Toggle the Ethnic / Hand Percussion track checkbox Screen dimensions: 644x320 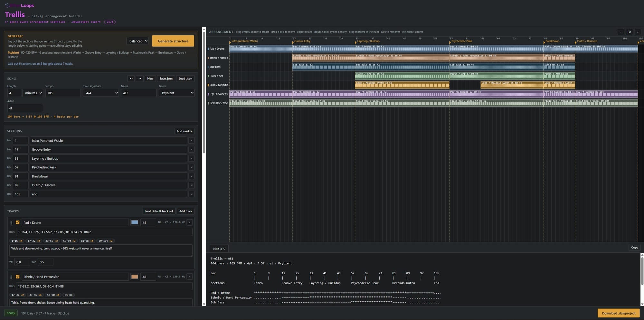18,277
